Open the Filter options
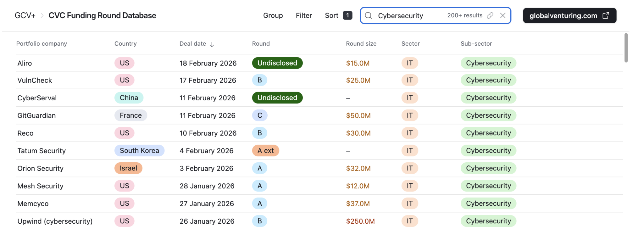This screenshot has height=229, width=644. coord(303,16)
